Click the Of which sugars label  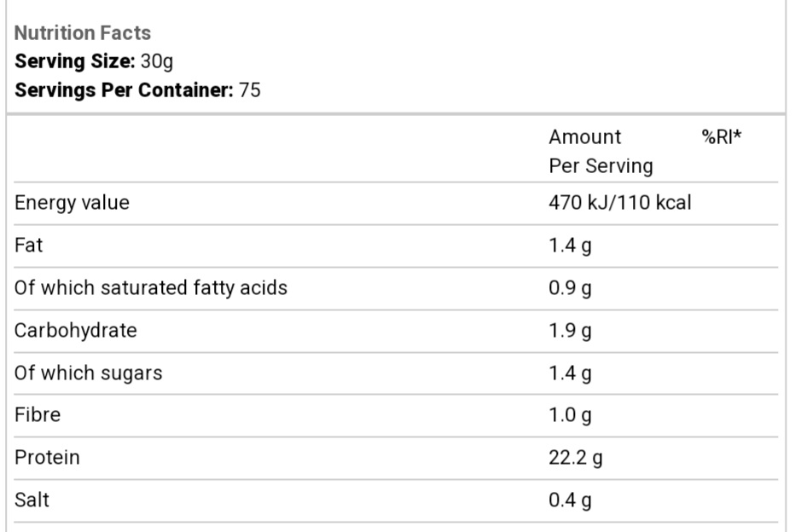88,373
